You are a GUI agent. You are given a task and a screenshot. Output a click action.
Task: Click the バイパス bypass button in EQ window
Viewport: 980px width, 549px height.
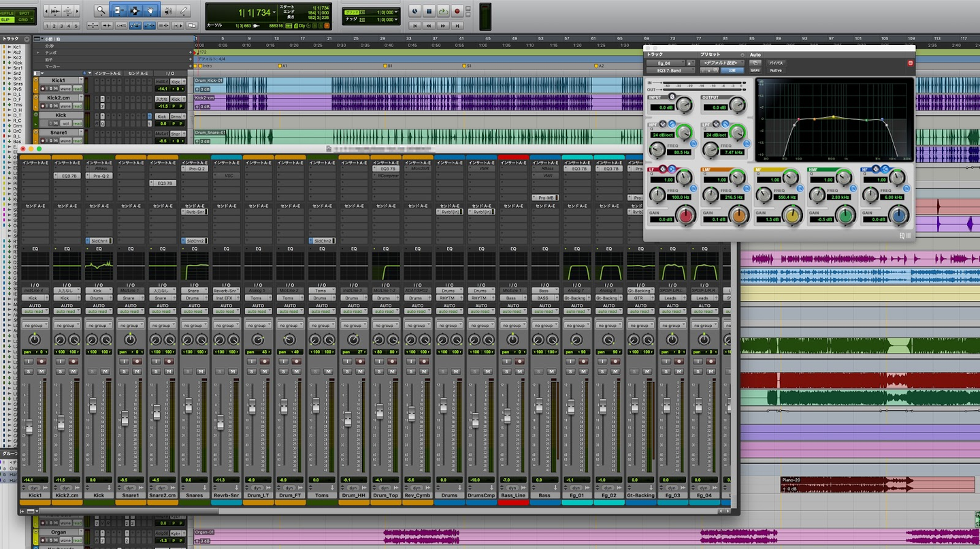point(776,63)
